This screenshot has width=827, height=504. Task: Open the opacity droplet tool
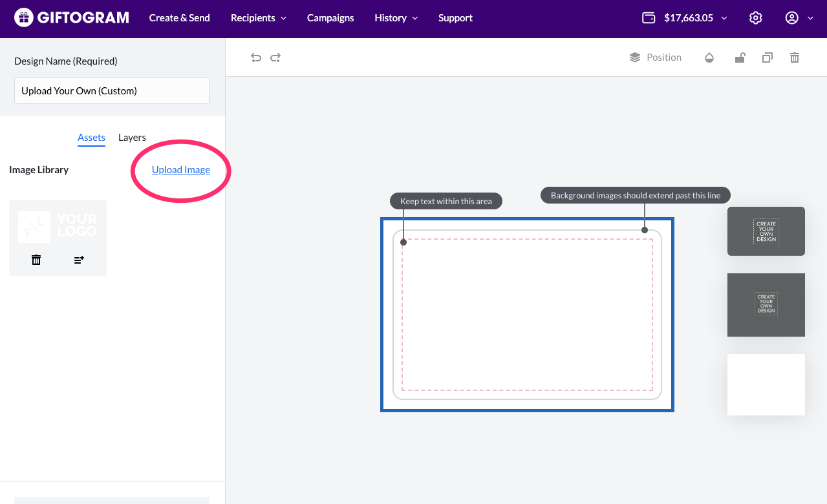click(x=709, y=58)
